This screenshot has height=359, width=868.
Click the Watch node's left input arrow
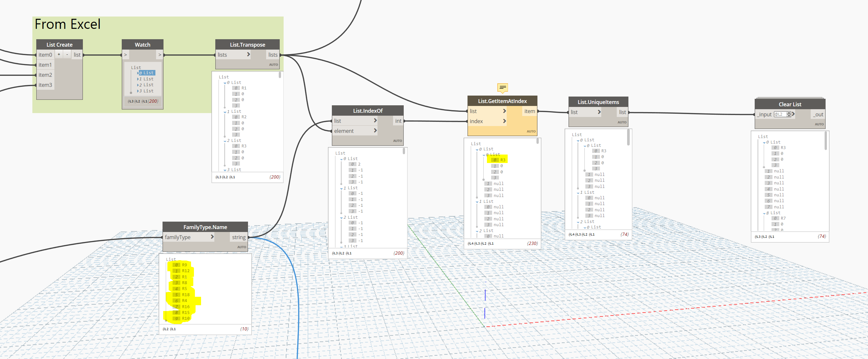(125, 55)
